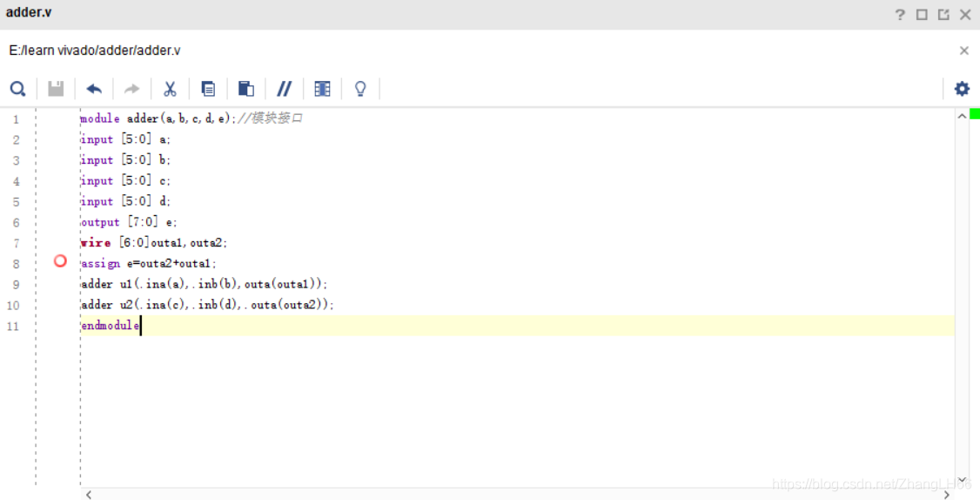Viewport: 980px width, 500px height.
Task: Toggle column selection mode icon
Action: pos(323,89)
